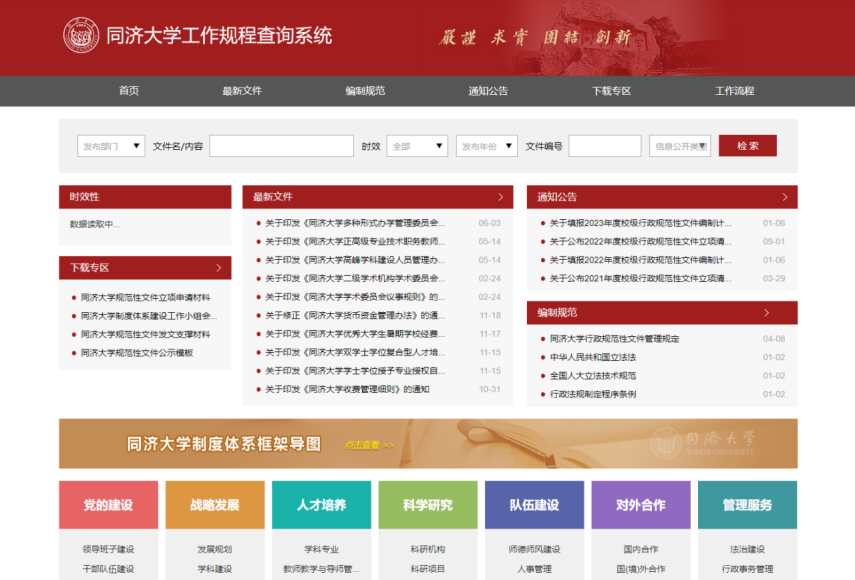The height and width of the screenshot is (580, 855).
Task: Open 学术委员会议事规则 document link
Action: pos(355,298)
